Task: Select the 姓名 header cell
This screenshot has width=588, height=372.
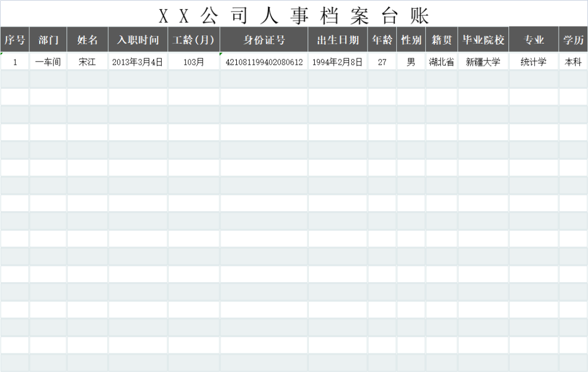Action: click(x=87, y=39)
